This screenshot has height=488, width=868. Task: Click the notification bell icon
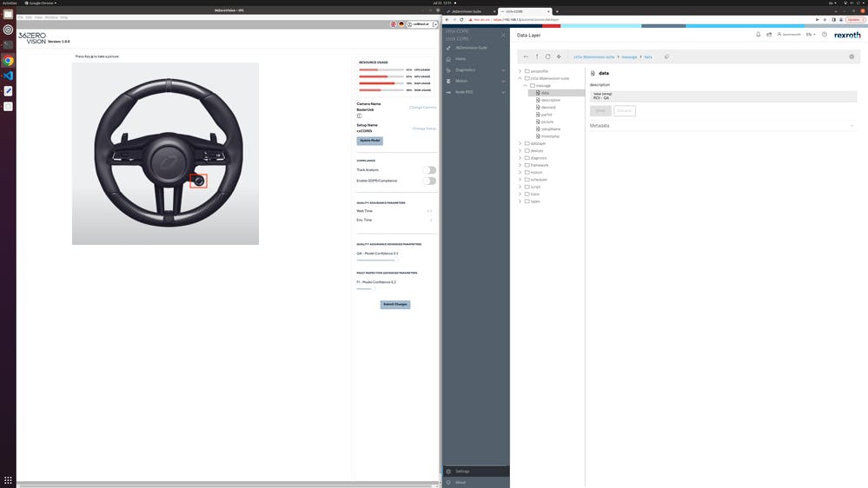(x=758, y=35)
